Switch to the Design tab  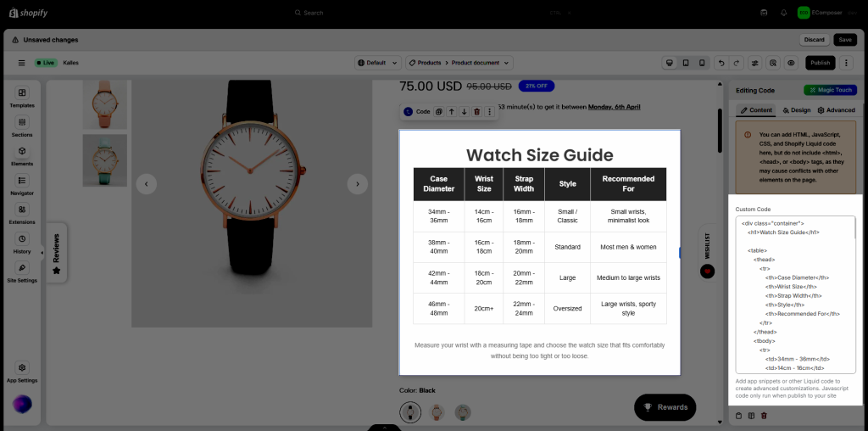coord(796,110)
